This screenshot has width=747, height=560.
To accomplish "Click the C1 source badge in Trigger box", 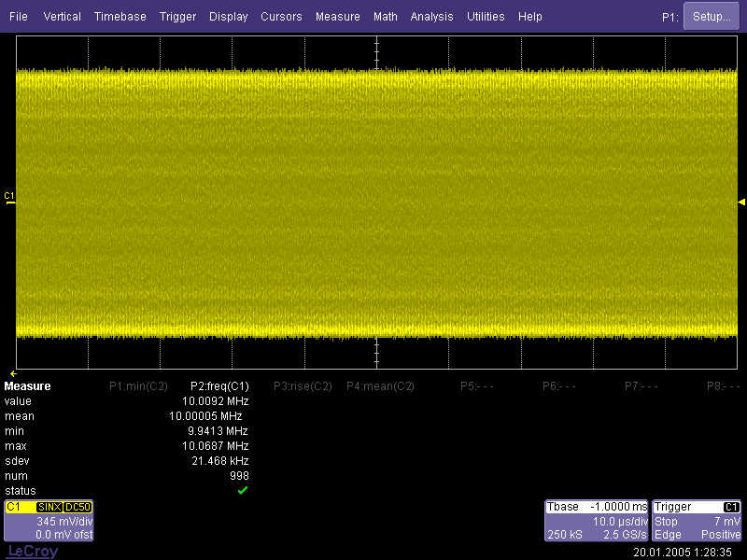I will tap(731, 507).
